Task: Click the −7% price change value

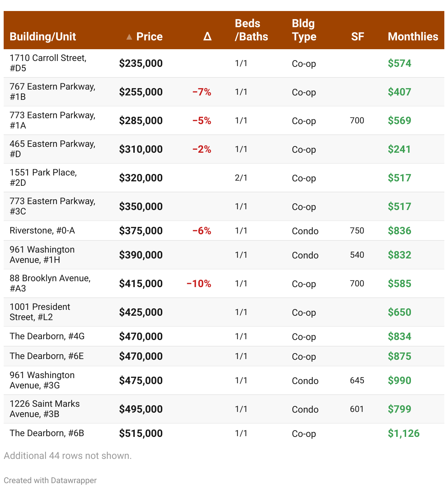Action: [x=202, y=92]
